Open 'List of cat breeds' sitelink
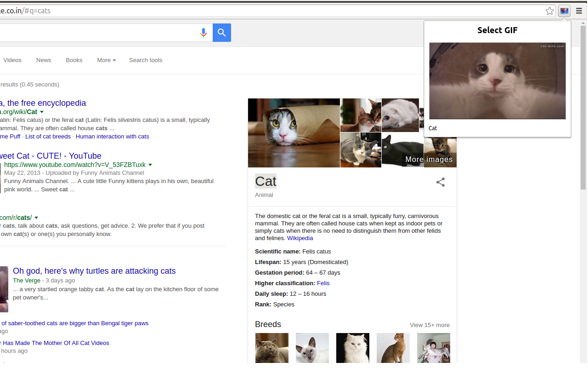The width and height of the screenshot is (588, 368). 48,137
